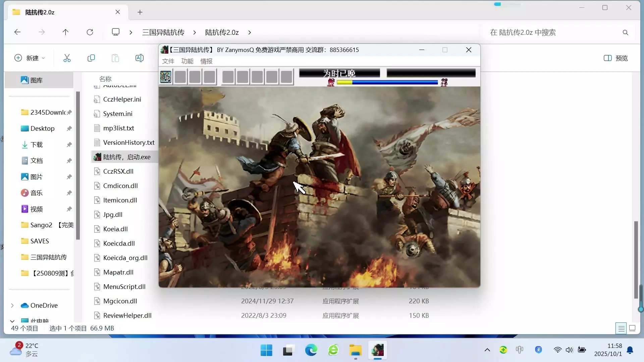Open 图库 in the sidebar
Image resolution: width=644 pixels, height=362 pixels.
click(x=39, y=80)
